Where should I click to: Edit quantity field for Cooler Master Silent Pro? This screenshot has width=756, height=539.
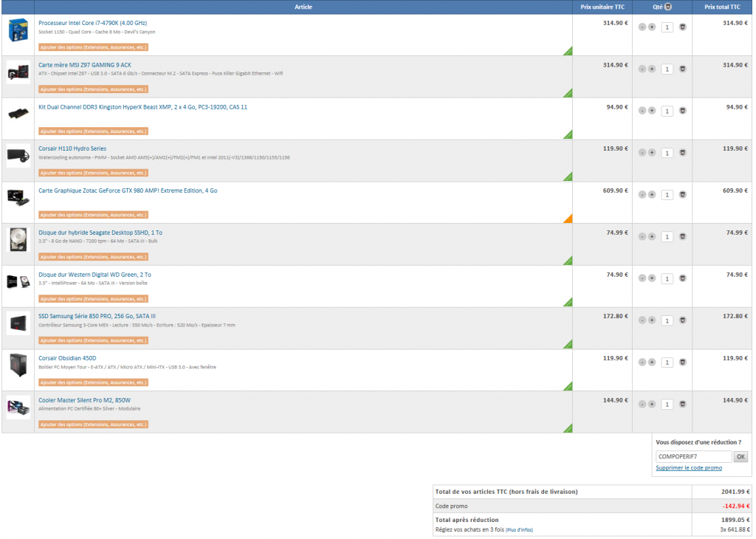667,405
